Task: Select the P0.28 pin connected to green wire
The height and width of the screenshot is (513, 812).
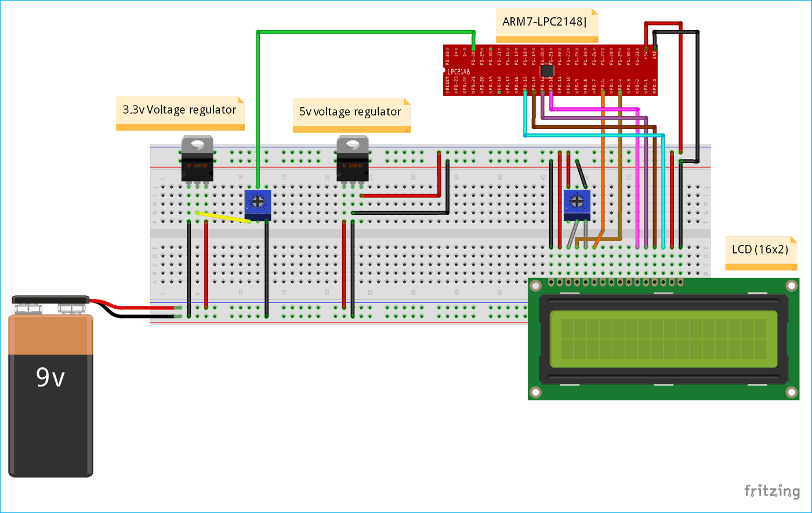Action: 473,48
